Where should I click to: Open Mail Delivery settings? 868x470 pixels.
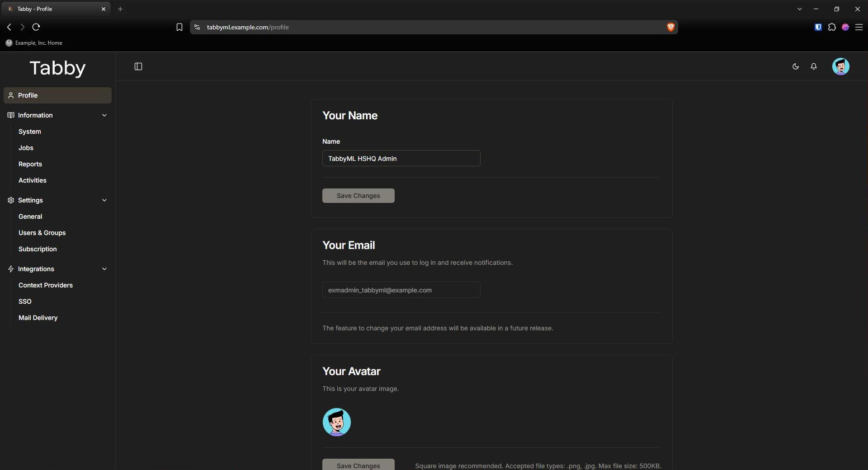(38, 318)
